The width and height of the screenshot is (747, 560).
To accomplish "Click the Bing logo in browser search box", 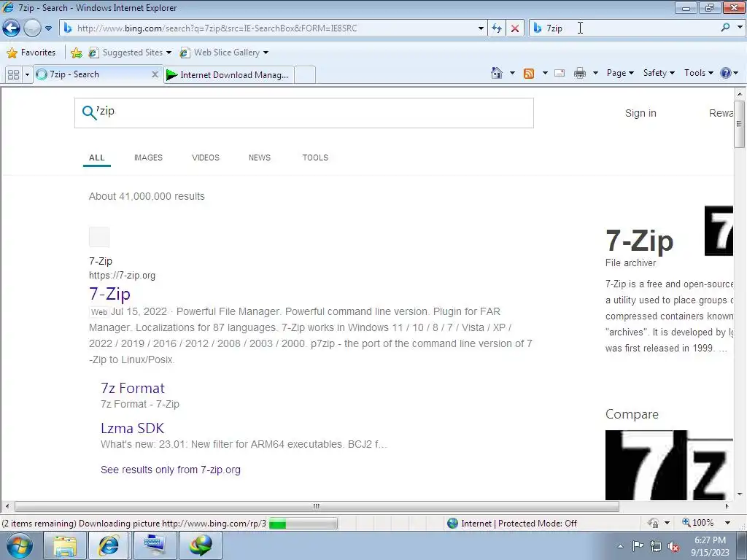I will [538, 28].
